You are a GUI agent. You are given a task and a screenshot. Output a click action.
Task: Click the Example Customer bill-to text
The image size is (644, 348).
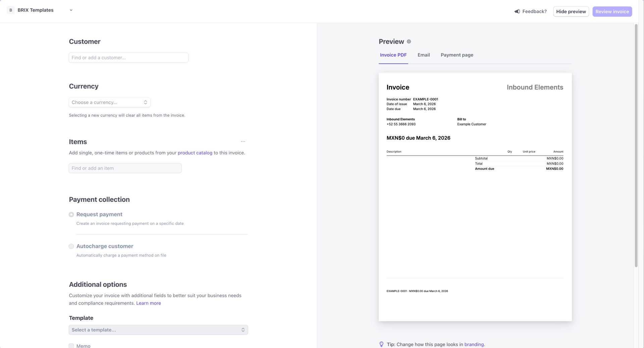pos(472,124)
